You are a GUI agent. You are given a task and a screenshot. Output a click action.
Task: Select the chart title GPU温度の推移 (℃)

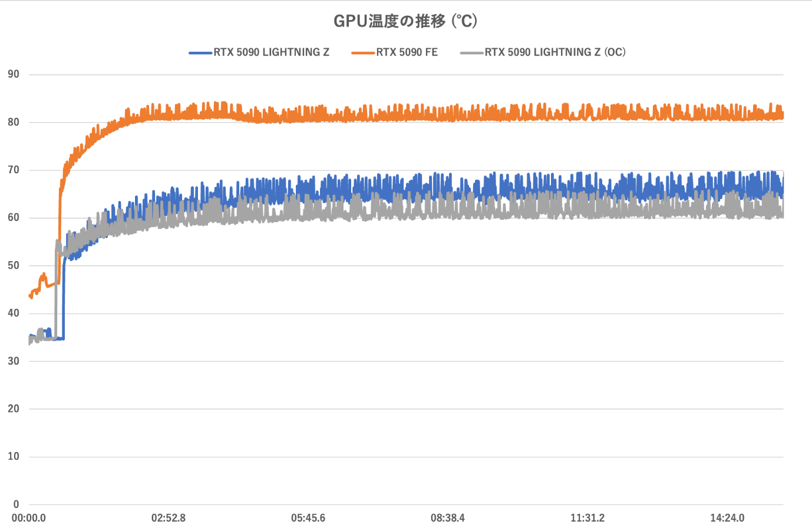406,21
